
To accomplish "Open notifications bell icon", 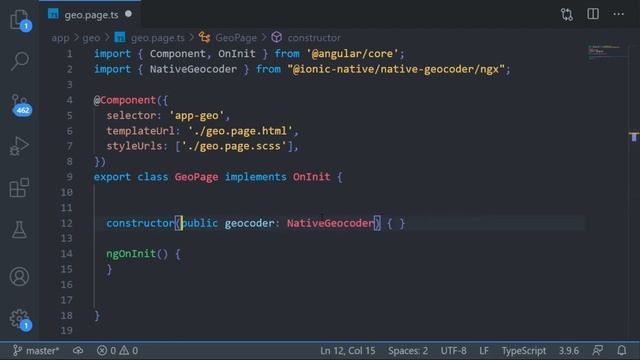I will (x=622, y=350).
